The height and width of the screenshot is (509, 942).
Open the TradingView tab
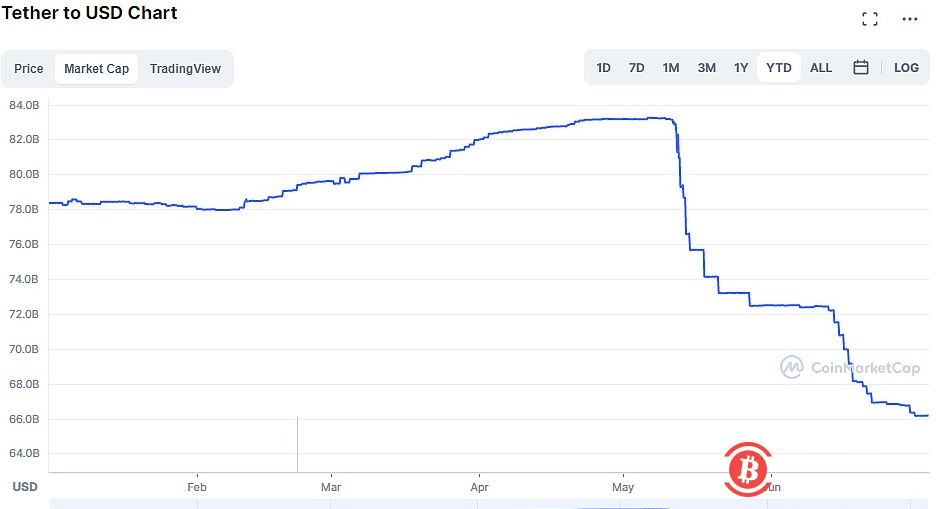185,69
